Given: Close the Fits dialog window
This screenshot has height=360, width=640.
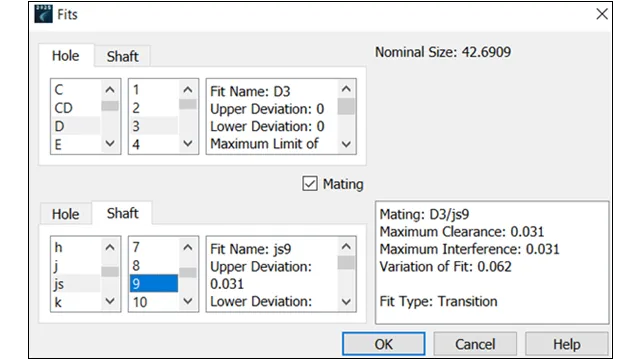Looking at the screenshot, I should pyautogui.click(x=602, y=14).
